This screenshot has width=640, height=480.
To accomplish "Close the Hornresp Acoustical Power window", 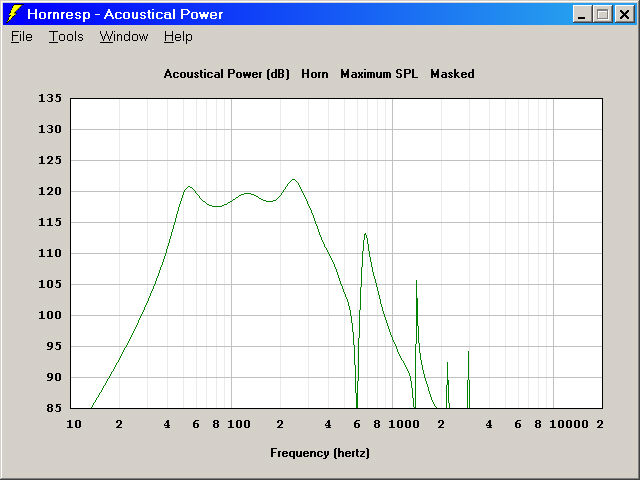I will 624,14.
